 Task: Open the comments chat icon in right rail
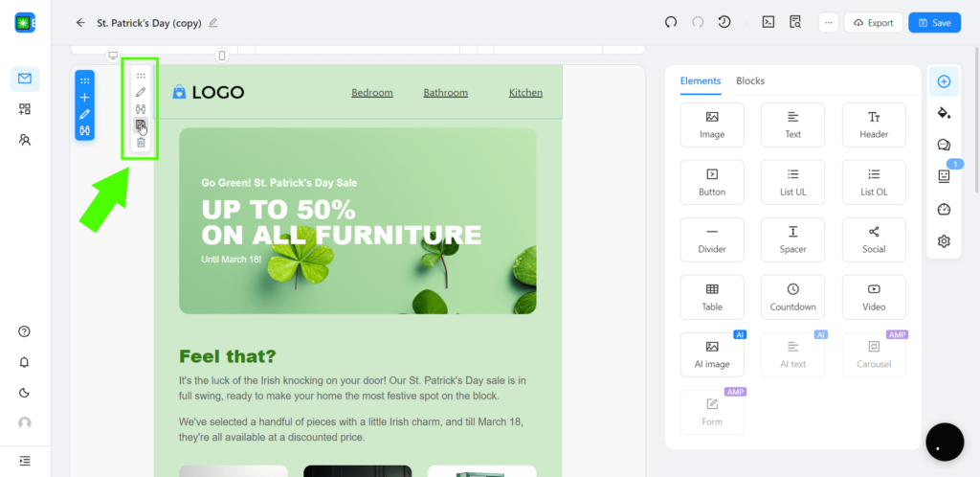[944, 145]
